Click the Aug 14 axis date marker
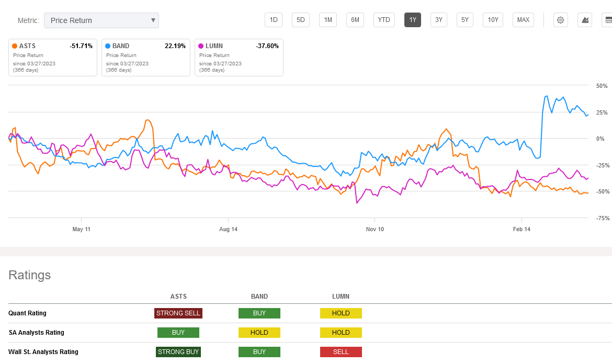The height and width of the screenshot is (364, 612). pos(229,230)
